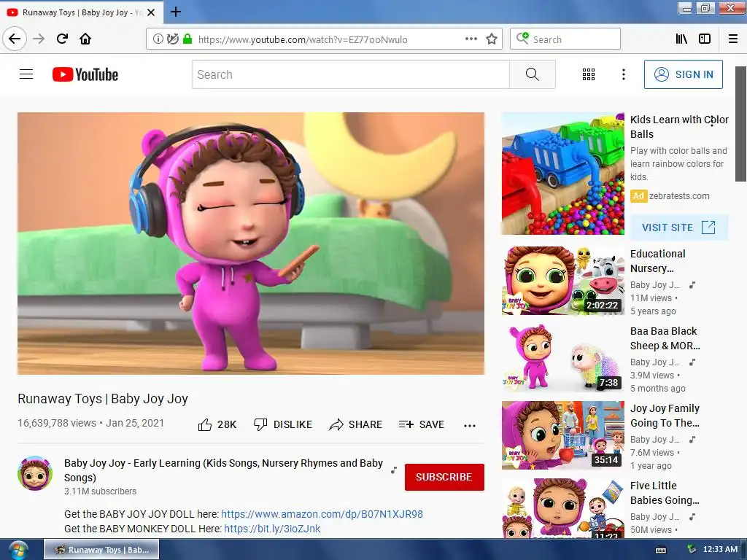
Task: Dislike the video
Action: pos(283,424)
